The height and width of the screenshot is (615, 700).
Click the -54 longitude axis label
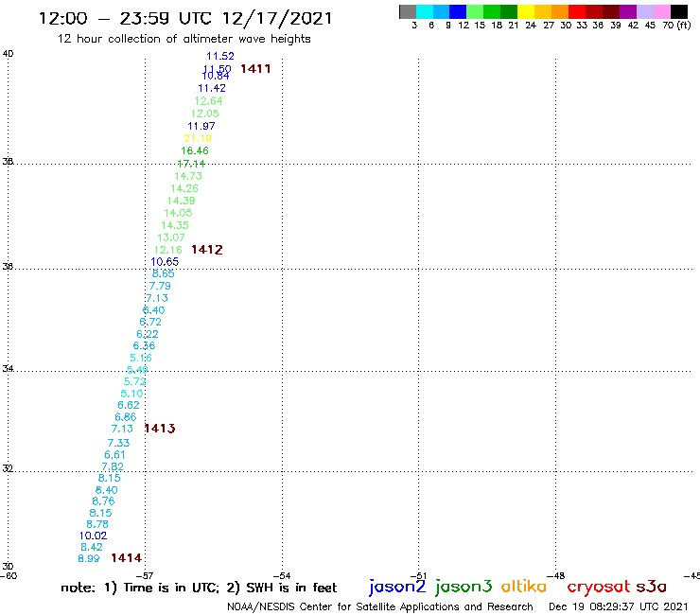(x=281, y=575)
